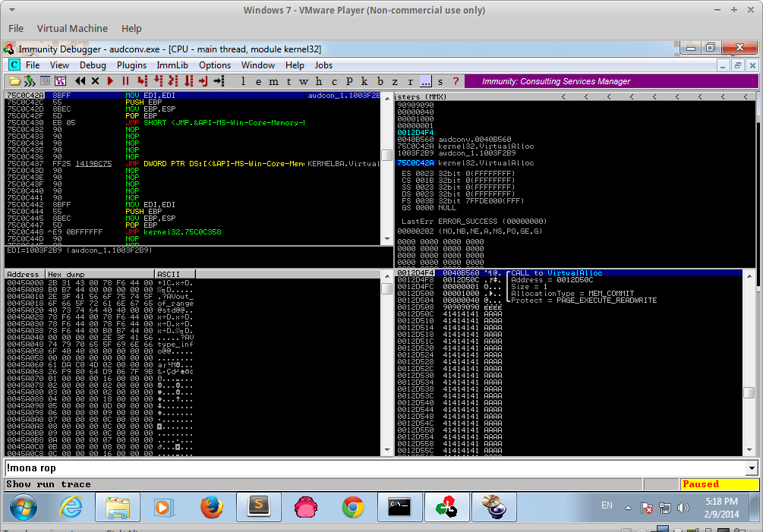The height and width of the screenshot is (532, 763).
Task: Open Chrome from the taskbar
Action: point(352,507)
